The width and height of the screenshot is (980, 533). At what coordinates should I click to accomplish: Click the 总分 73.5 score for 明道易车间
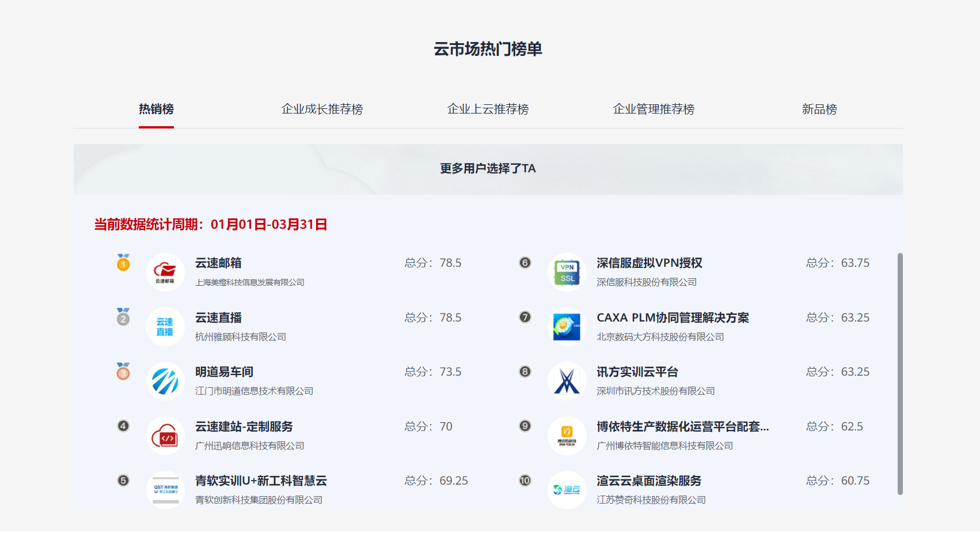click(x=433, y=372)
